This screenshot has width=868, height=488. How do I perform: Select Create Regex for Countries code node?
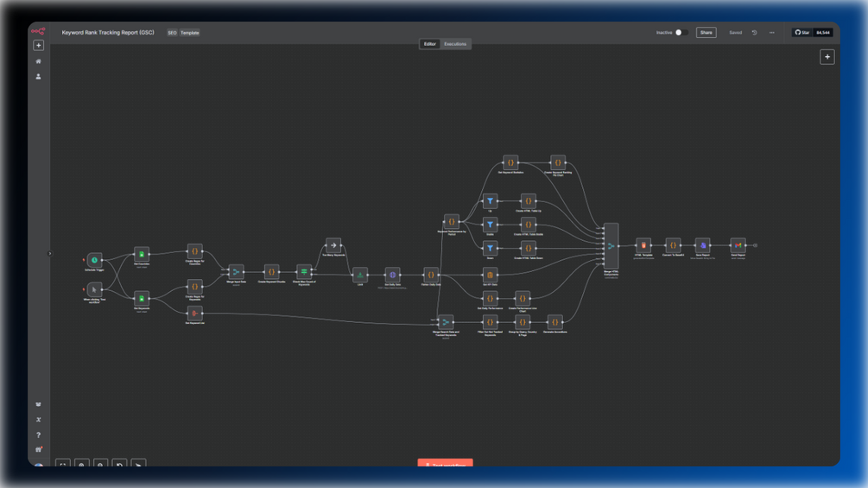click(x=195, y=251)
